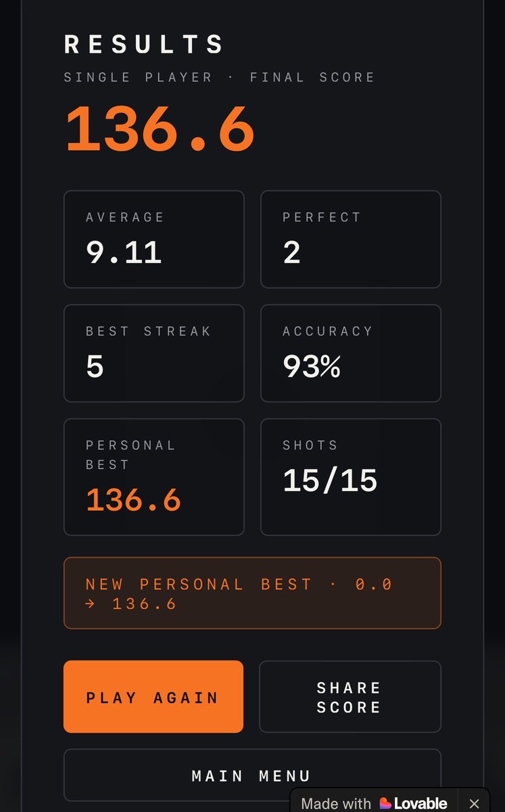Click the 9.11 average value
The image size is (505, 812).
124,252
